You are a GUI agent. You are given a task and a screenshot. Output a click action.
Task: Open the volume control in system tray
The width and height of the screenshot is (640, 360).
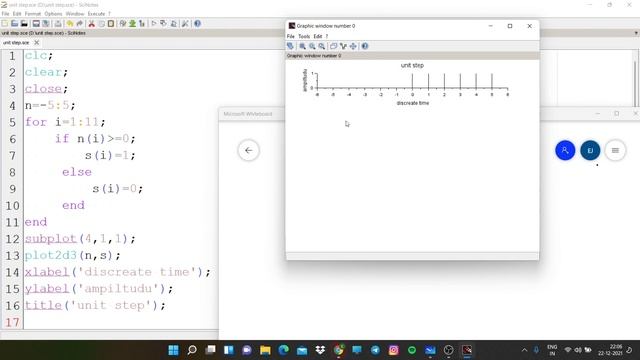point(578,350)
